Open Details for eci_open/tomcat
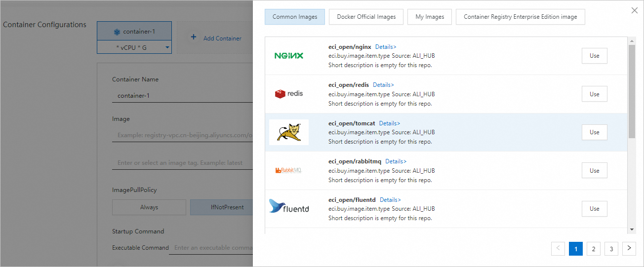 pos(390,123)
